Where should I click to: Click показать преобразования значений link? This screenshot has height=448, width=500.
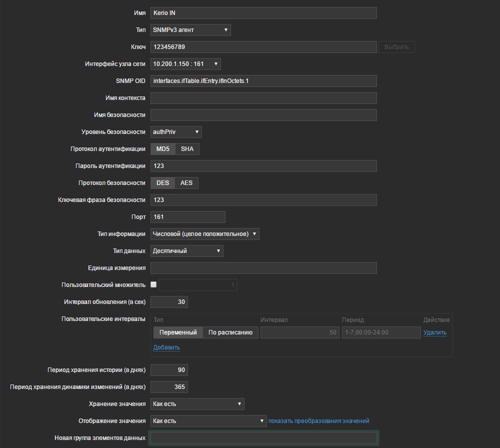(318, 421)
